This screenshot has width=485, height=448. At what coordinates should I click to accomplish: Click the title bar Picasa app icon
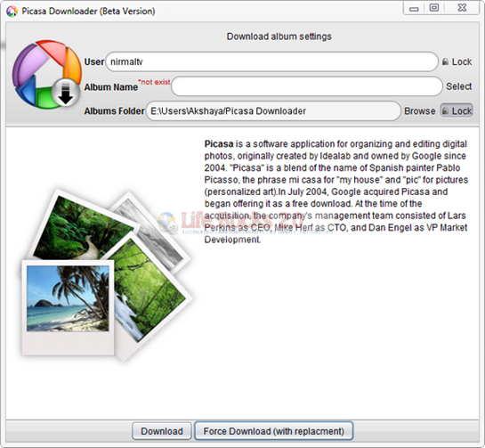[12, 12]
